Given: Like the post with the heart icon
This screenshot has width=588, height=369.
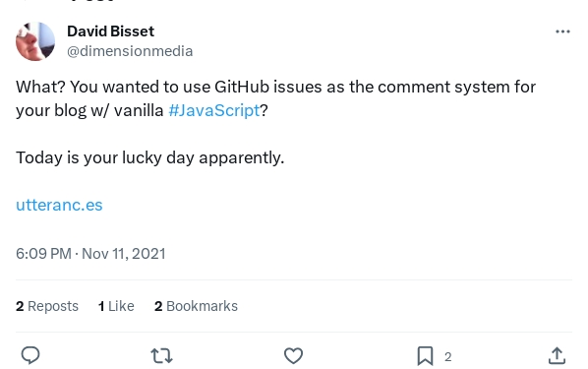Looking at the screenshot, I should point(293,355).
